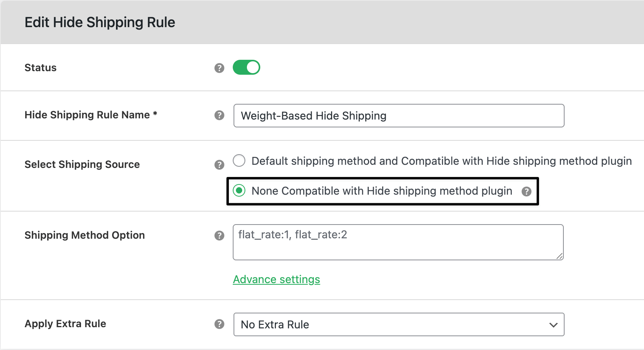644x350 pixels.
Task: Select the Select Shipping Source label
Action: click(82, 164)
